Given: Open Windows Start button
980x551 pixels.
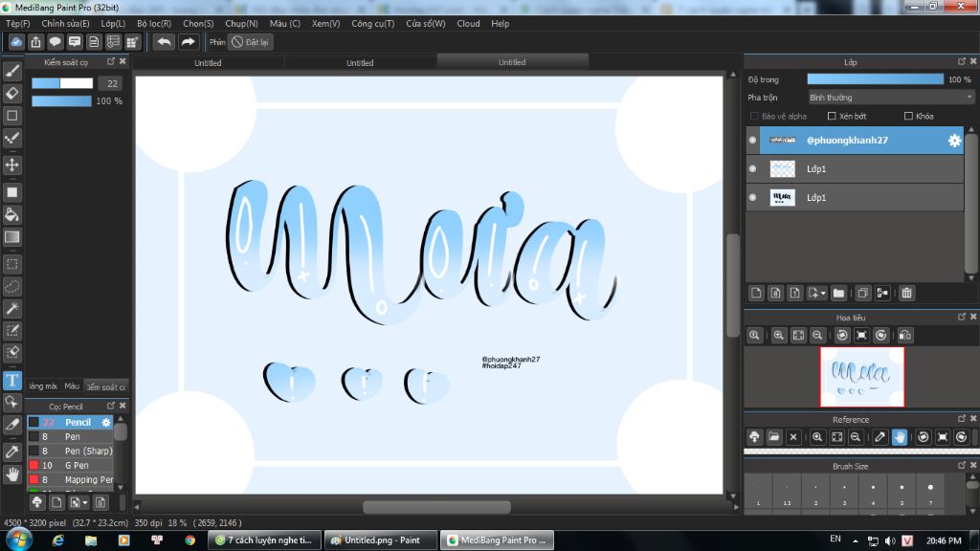Looking at the screenshot, I should pos(19,540).
